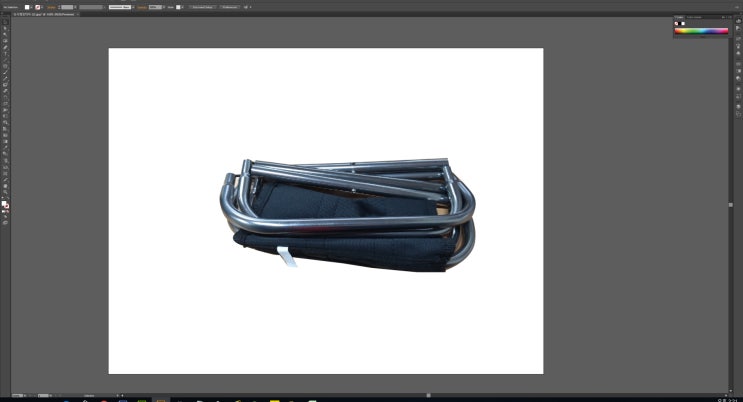Select the Slice tool
The width and height of the screenshot is (743, 402).
pos(5,180)
